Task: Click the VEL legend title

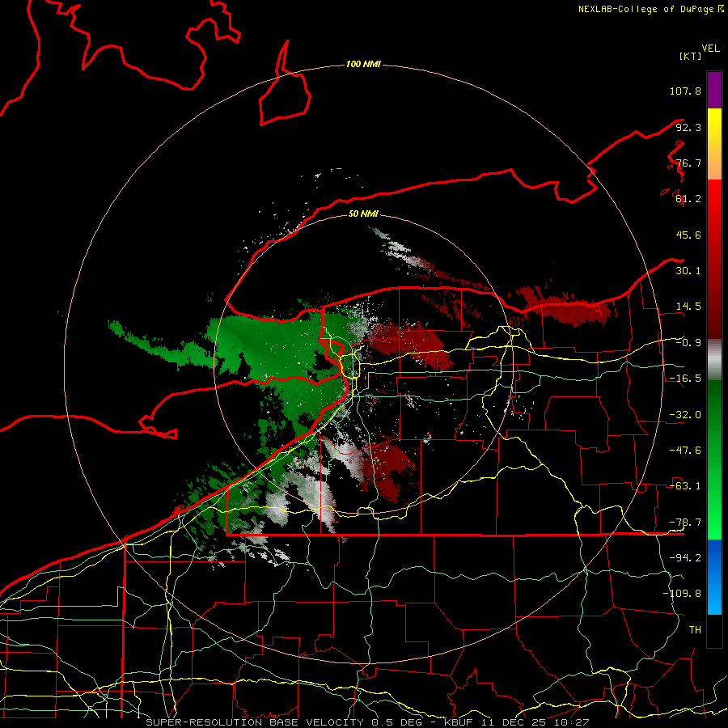Action: (x=710, y=49)
